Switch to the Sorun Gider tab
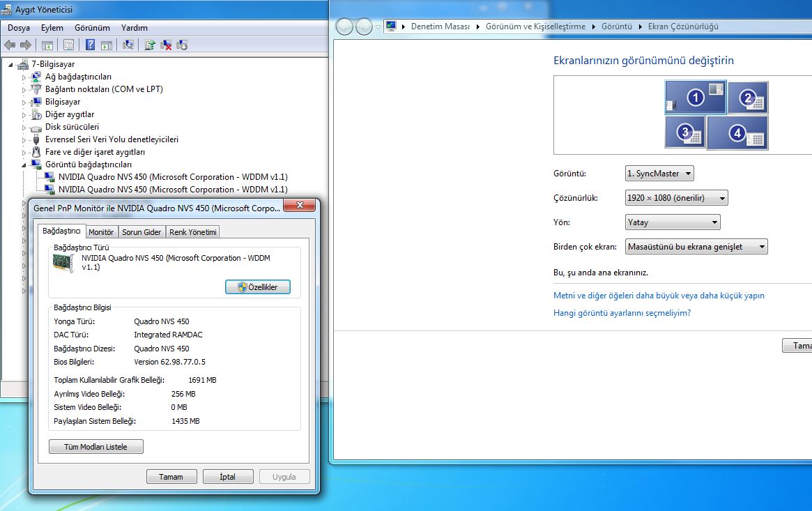 (141, 232)
